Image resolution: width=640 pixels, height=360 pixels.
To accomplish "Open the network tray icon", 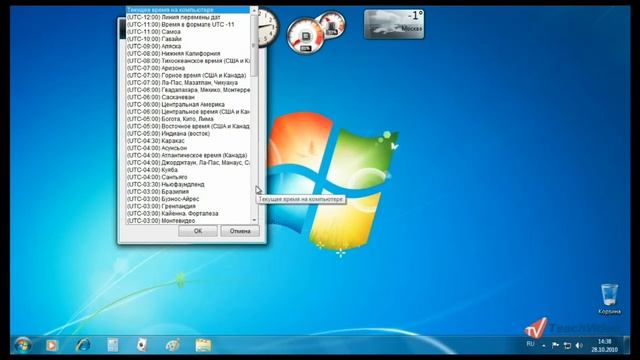I will click(x=567, y=345).
